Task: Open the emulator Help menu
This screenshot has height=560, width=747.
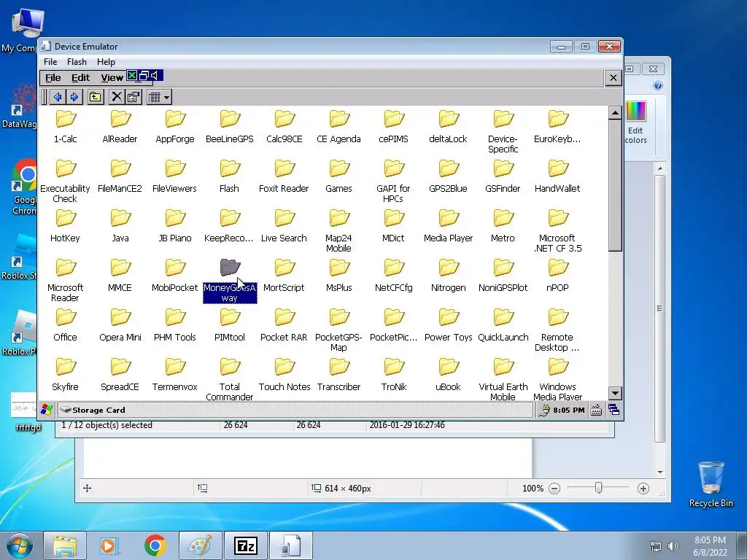Action: click(106, 62)
